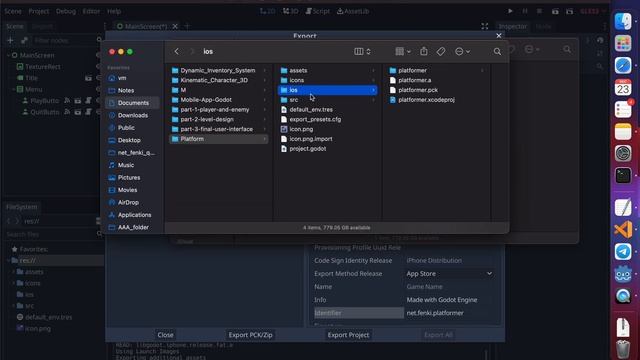Click the Export PCK/Zip button
This screenshot has height=360, width=640.
click(x=250, y=335)
